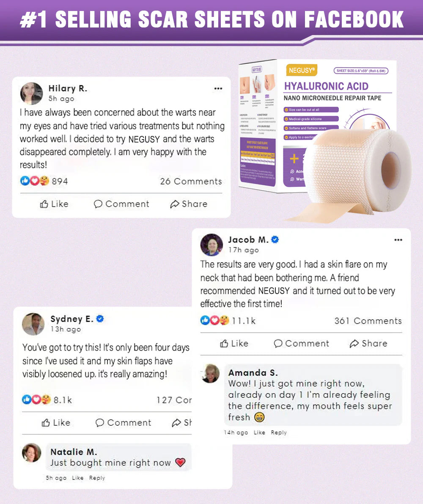Like Jacob M.'s post
Viewport: 423px width, 504px height.
click(x=234, y=343)
